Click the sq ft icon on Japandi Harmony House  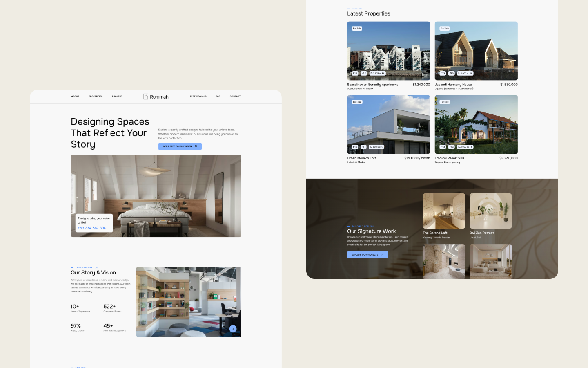(459, 73)
